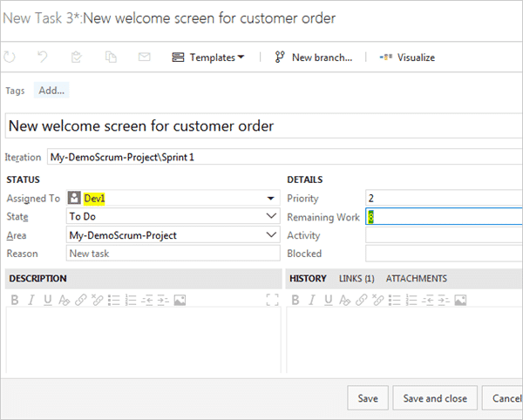Click the Save button

tap(368, 398)
